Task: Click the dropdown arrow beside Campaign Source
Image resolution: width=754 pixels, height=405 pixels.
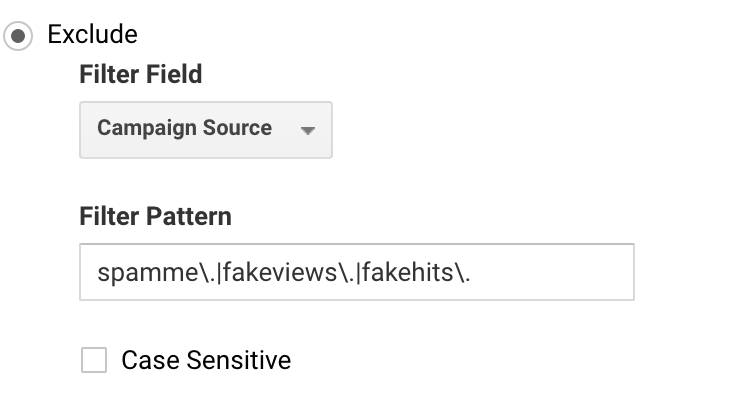Action: (x=307, y=130)
